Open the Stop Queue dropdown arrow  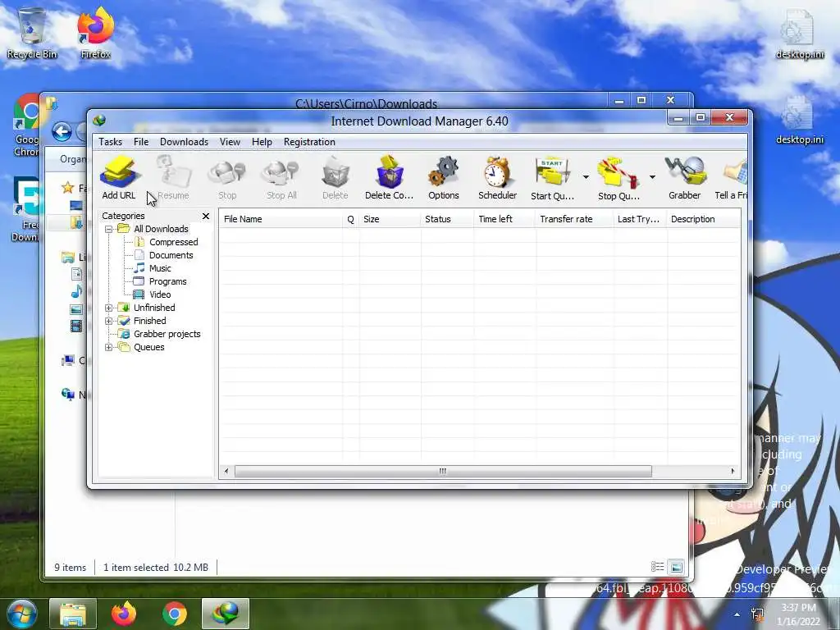pos(652,177)
